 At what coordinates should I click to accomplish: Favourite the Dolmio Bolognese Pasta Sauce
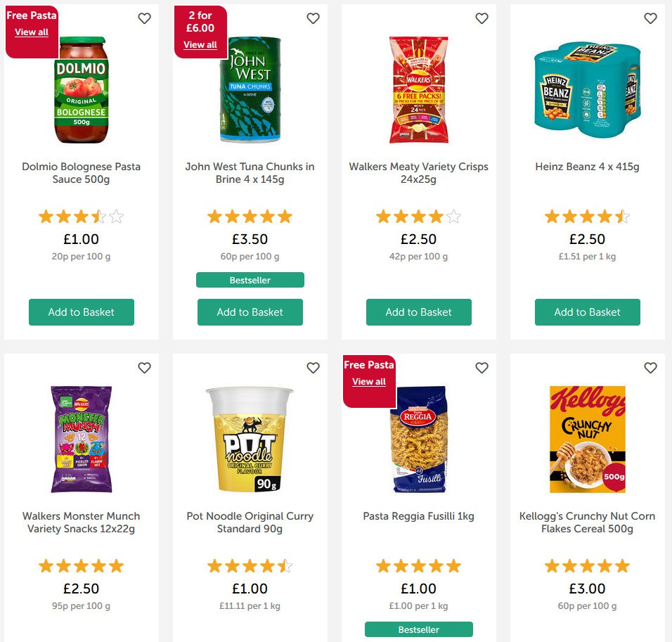pyautogui.click(x=144, y=18)
